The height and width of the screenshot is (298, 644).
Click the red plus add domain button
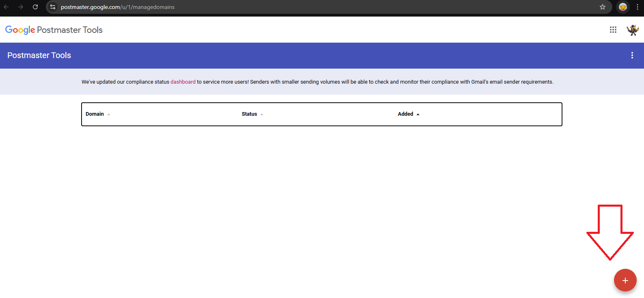click(625, 280)
